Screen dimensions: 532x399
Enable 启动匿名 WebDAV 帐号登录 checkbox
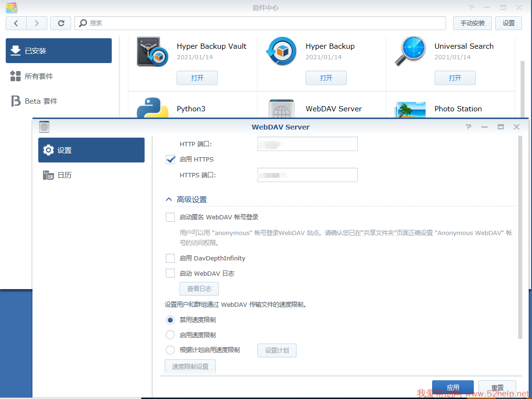[170, 217]
